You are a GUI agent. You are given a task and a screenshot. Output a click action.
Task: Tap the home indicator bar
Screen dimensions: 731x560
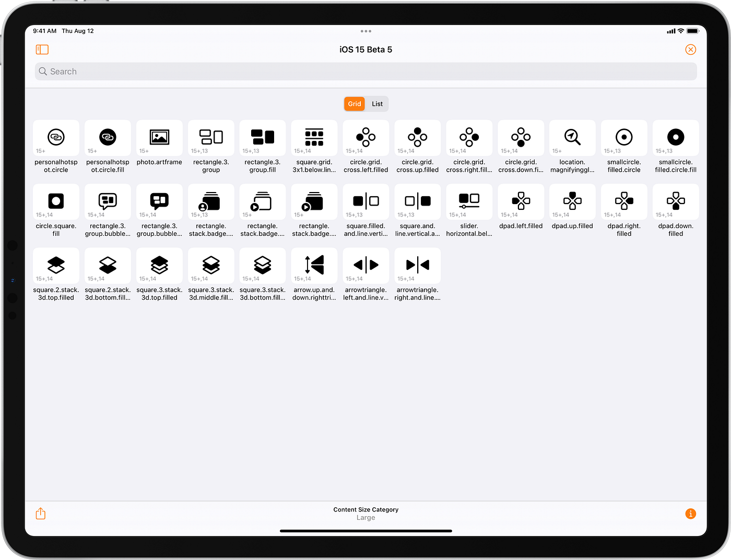(x=365, y=531)
